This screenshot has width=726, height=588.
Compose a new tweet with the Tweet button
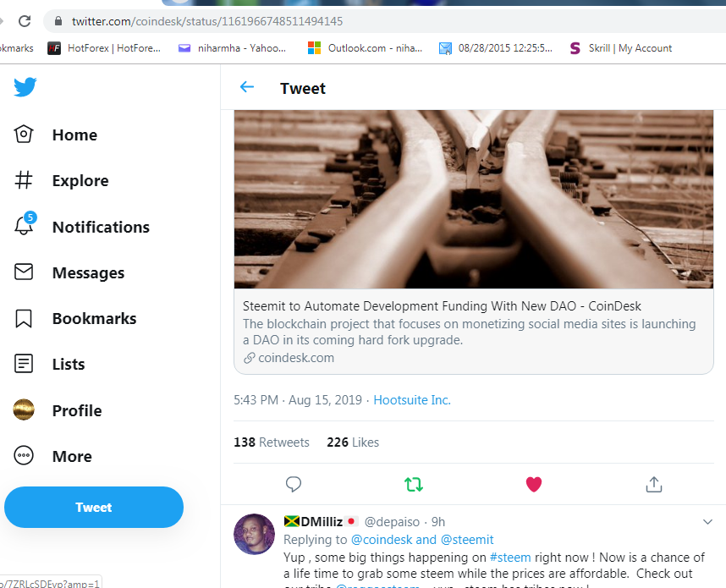[93, 507]
